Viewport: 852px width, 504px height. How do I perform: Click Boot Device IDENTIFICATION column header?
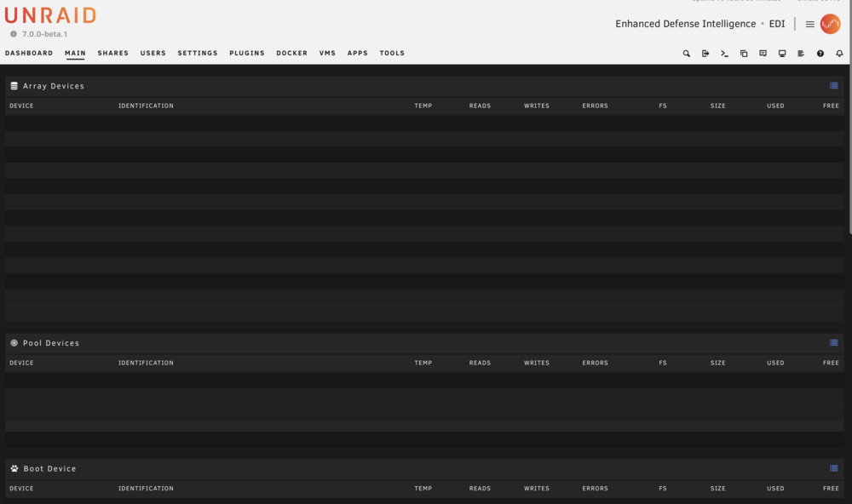pos(146,489)
